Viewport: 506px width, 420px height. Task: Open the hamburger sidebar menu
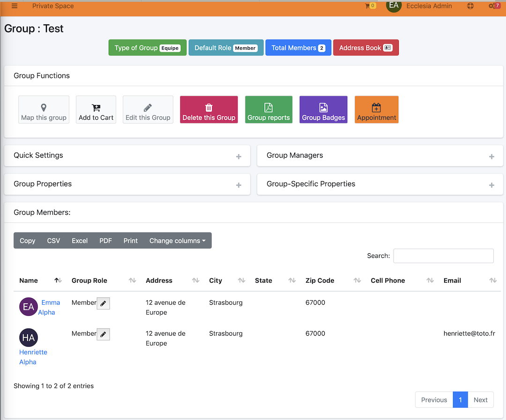click(x=15, y=6)
